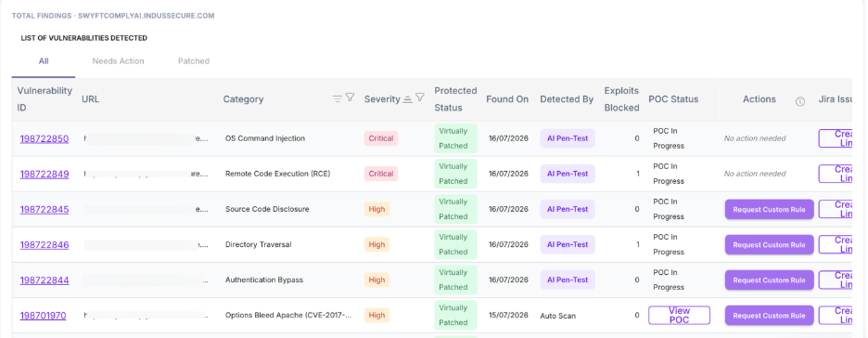Image resolution: width=868 pixels, height=338 pixels.
Task: Click the POC Status column header
Action: (x=673, y=99)
